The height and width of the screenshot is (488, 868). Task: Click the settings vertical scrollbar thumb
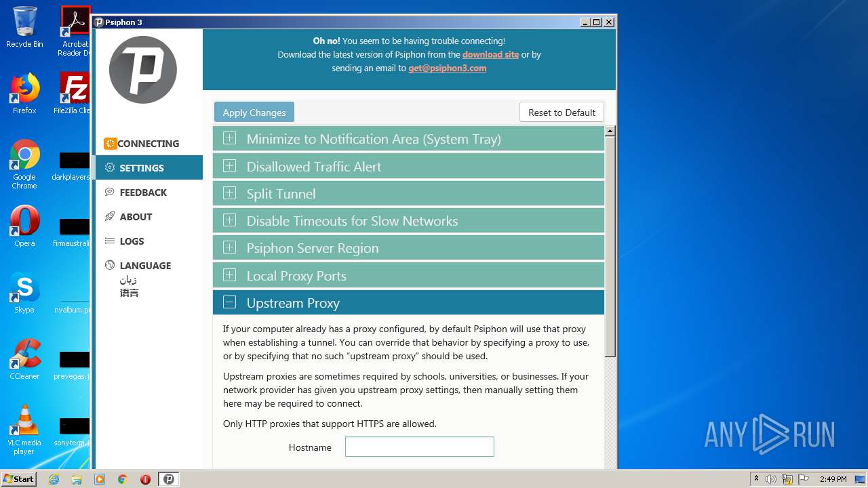(x=610, y=247)
